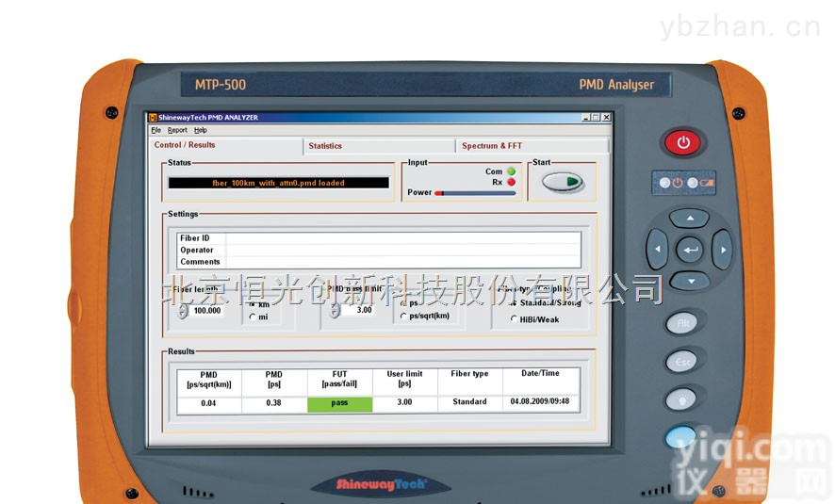The width and height of the screenshot is (835, 504).
Task: Minimize the PMD Analyzer window
Action: (586, 117)
